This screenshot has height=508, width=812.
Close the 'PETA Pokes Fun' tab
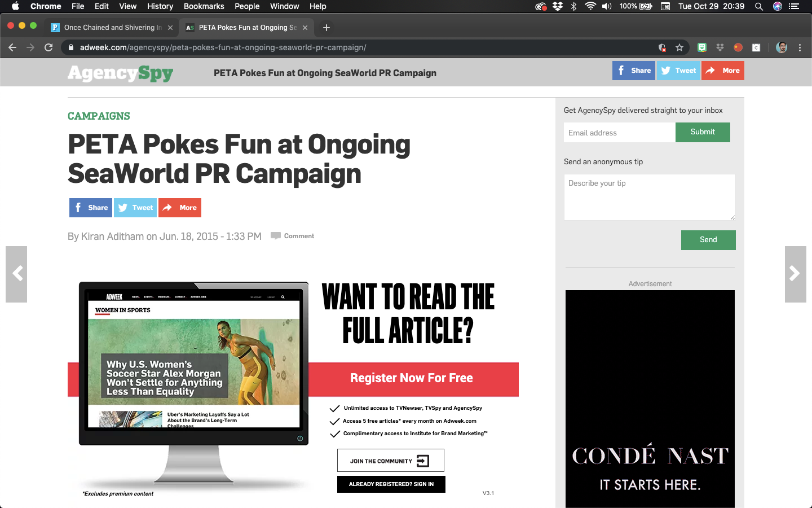tap(305, 28)
